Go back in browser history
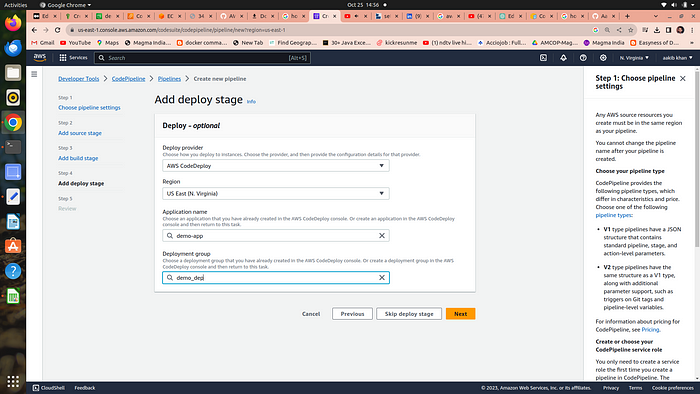Screen dimensions: 700x394 point(34,30)
